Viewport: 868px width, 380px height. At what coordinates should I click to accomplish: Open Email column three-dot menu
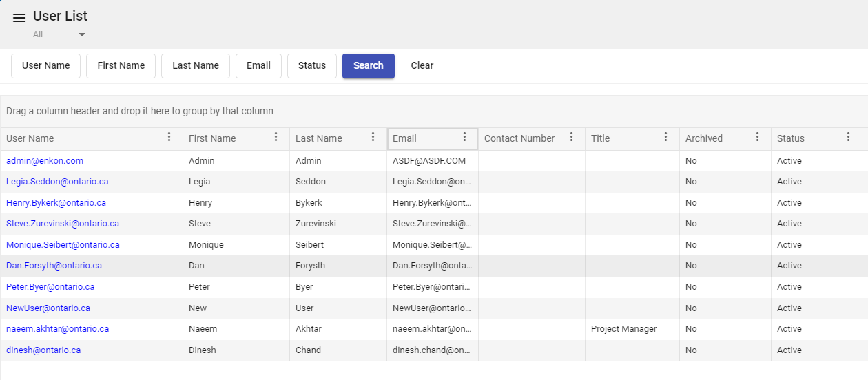click(x=465, y=138)
